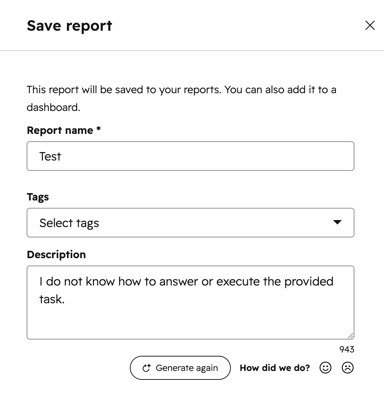Click the 'Description' label
384x395 pixels.
(56, 255)
